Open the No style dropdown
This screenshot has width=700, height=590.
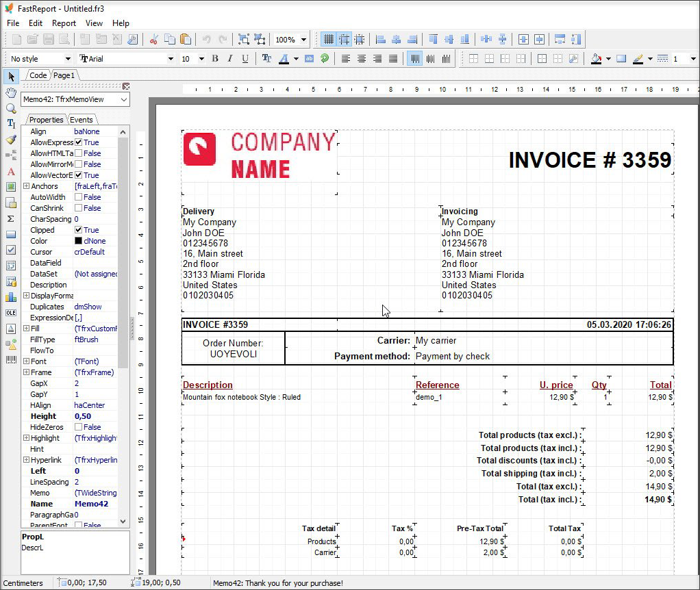pyautogui.click(x=68, y=58)
